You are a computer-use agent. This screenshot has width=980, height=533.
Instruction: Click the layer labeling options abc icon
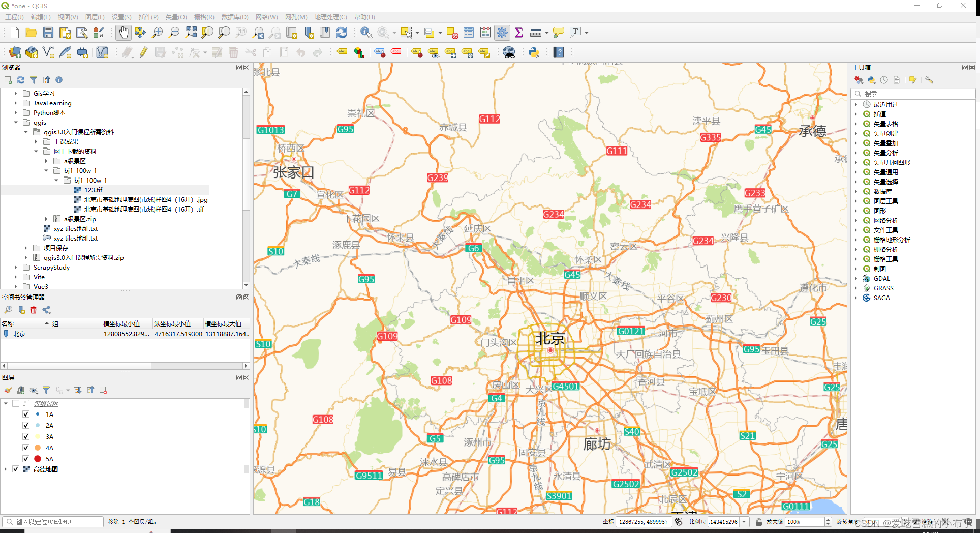click(x=342, y=52)
